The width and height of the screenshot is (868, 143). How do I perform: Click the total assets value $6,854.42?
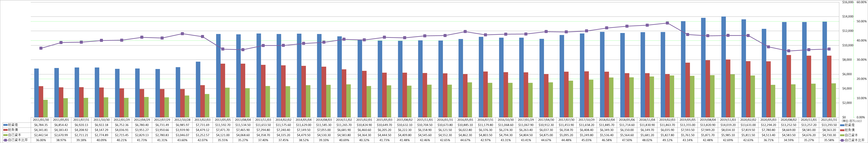coord(61,125)
